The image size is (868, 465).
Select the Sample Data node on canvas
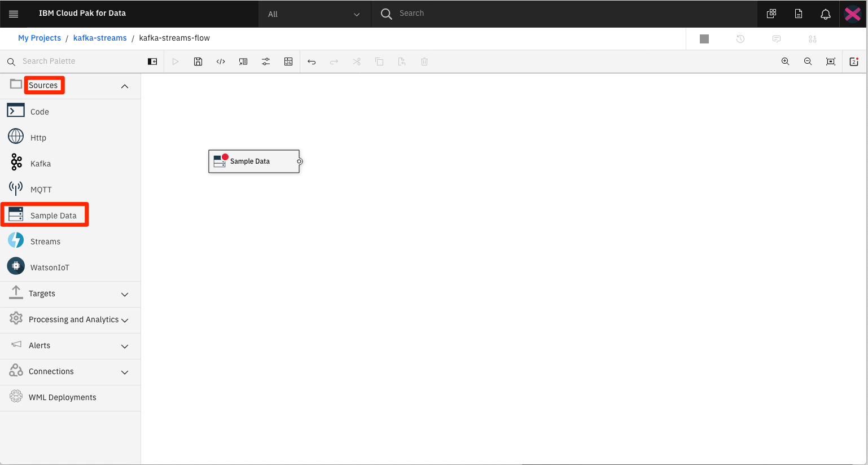(x=253, y=161)
